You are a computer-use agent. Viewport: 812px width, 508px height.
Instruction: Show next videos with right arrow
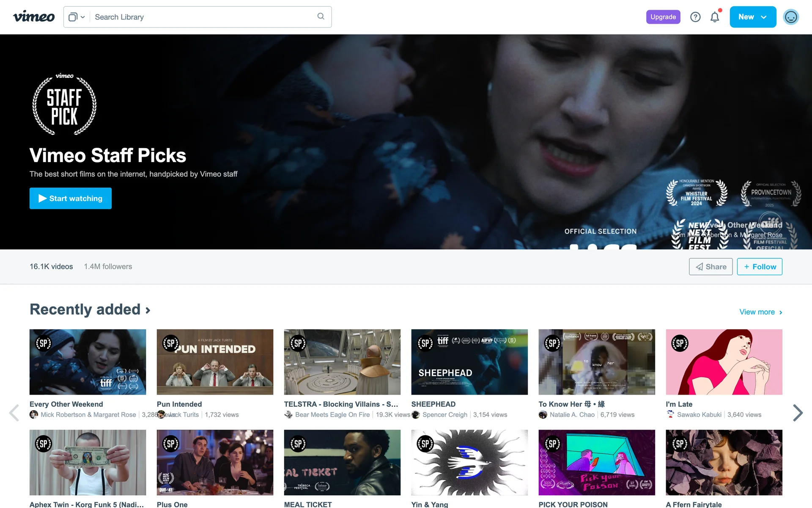(798, 413)
